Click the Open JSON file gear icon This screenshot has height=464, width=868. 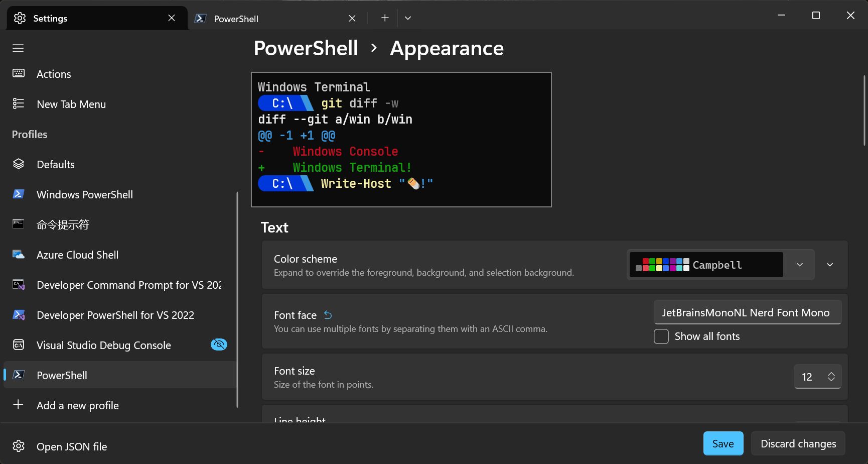click(x=19, y=446)
